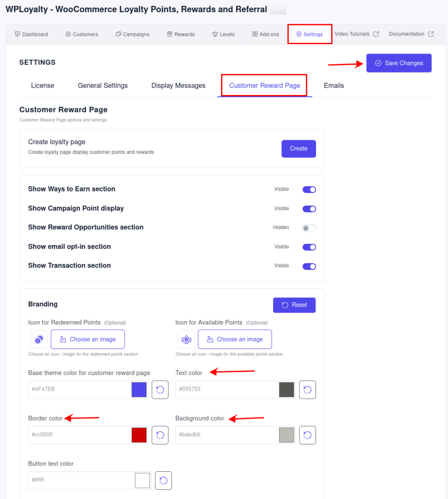Screen dimensions: 448x499
Task: Select Customer Reward Page tab
Action: tap(264, 86)
